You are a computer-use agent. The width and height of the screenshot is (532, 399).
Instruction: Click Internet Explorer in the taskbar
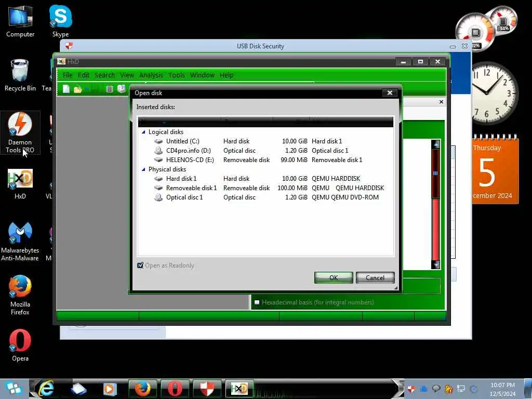click(x=46, y=388)
